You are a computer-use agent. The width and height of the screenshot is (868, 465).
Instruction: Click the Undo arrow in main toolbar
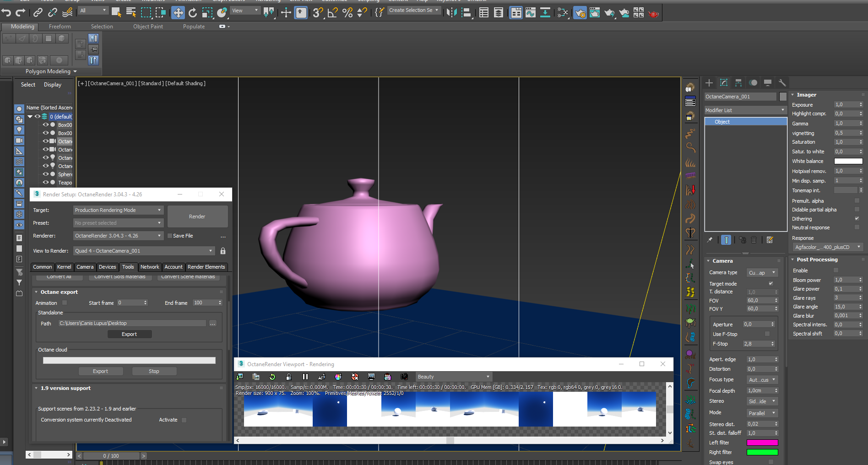pyautogui.click(x=6, y=12)
